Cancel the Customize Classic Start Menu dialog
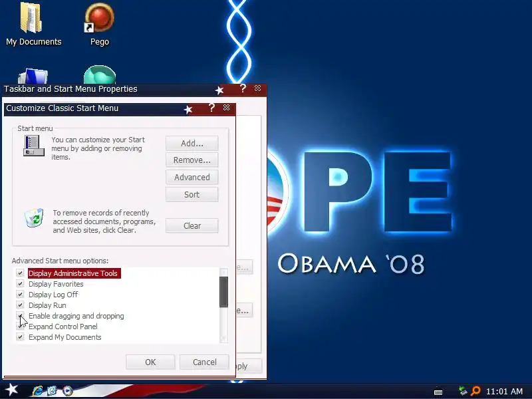This screenshot has height=399, width=532. pyautogui.click(x=204, y=362)
